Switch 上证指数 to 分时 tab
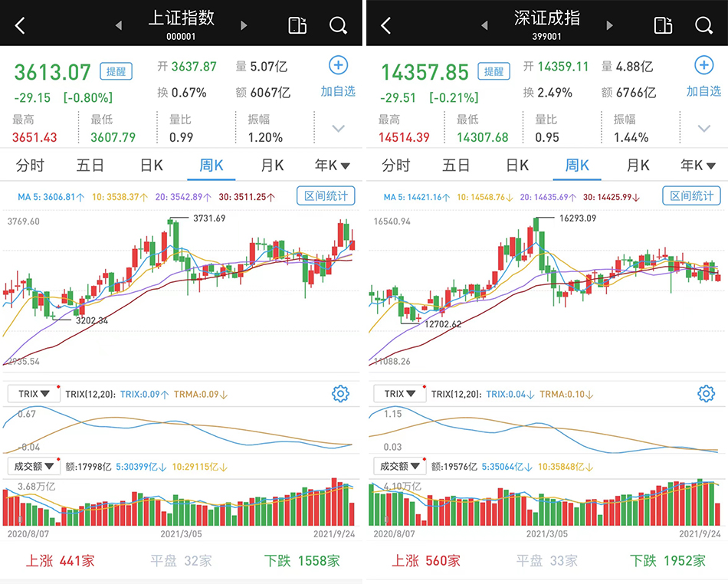This screenshot has height=584, width=728. point(30,166)
